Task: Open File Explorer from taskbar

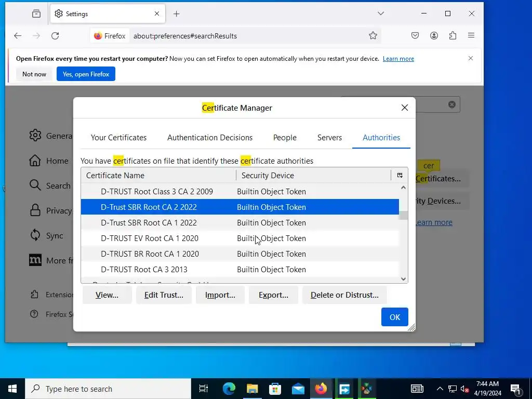Action: pos(252,389)
